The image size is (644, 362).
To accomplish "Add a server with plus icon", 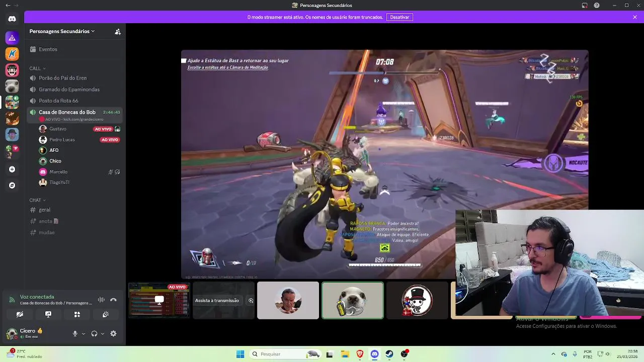I will click(x=12, y=169).
